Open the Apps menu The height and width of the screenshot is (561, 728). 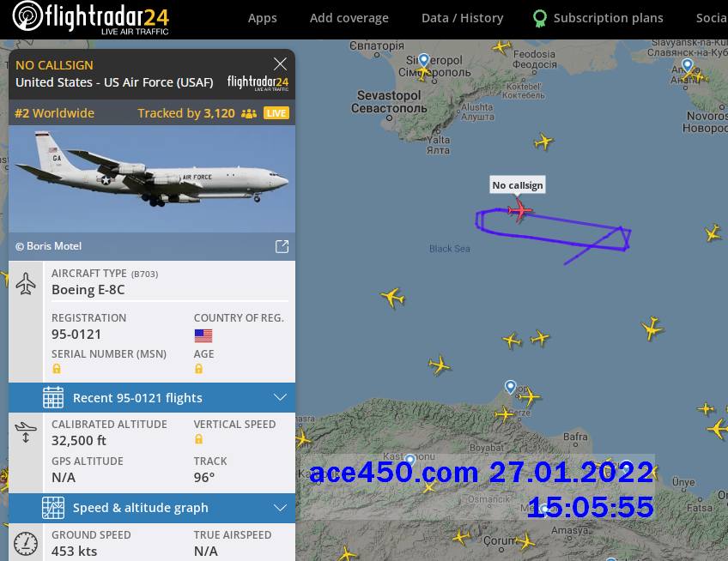pyautogui.click(x=263, y=18)
